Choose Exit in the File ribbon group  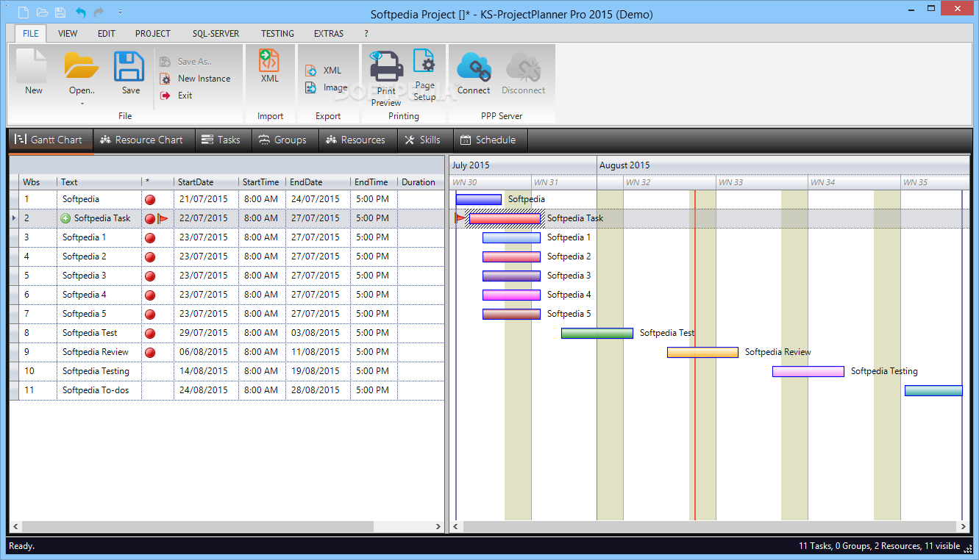tap(177, 96)
